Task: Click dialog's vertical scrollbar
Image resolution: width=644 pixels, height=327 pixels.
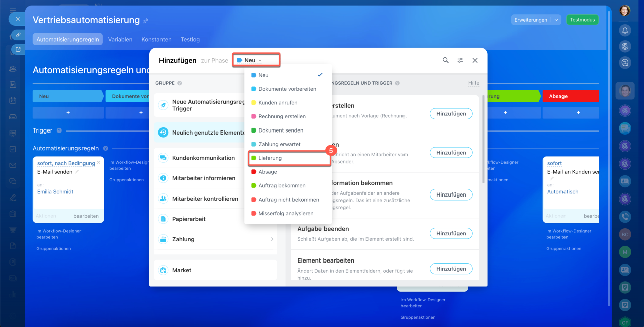Action: [x=484, y=139]
